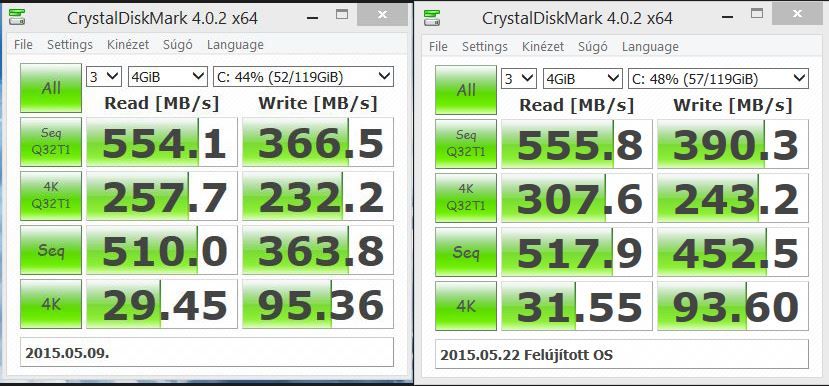Run 4K test in left window
The height and width of the screenshot is (386, 829).
tap(51, 304)
